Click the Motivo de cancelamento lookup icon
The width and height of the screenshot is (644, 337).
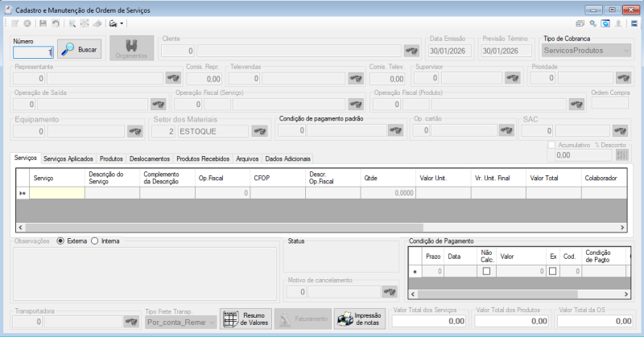click(390, 292)
